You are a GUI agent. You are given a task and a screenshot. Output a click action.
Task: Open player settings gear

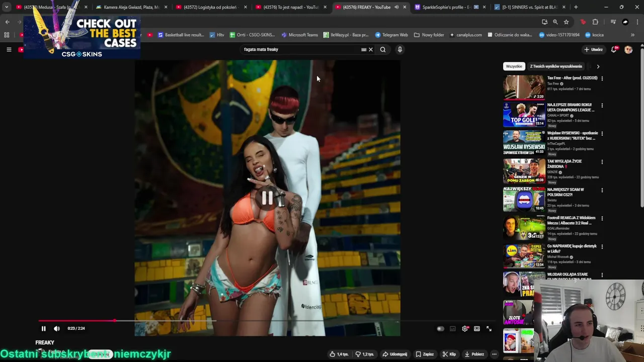(465, 328)
